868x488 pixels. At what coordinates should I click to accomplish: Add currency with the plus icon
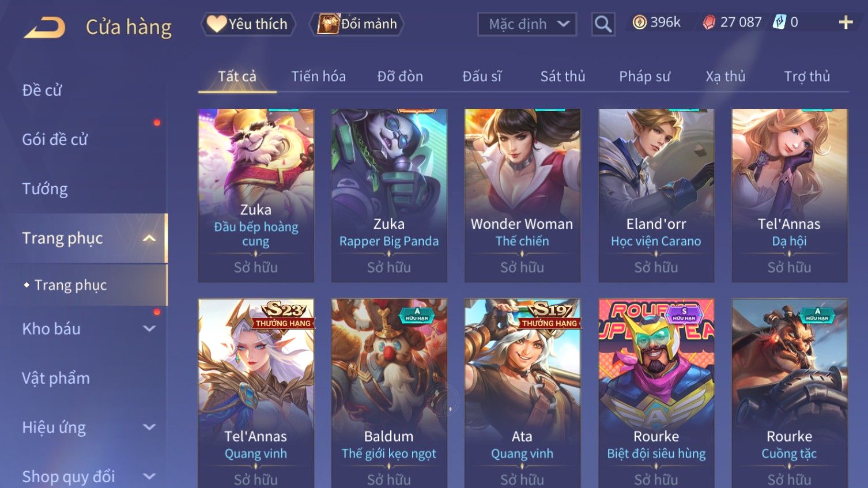(x=846, y=22)
